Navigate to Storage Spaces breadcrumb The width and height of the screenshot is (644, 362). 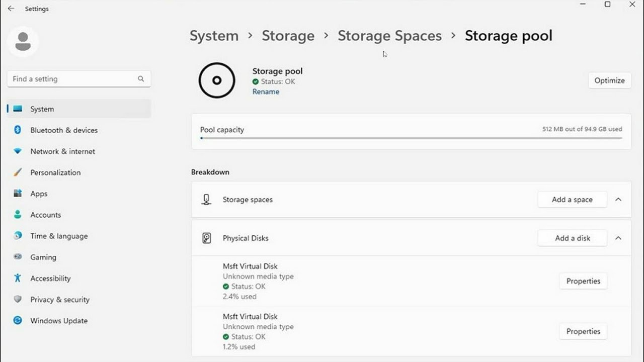(x=389, y=36)
